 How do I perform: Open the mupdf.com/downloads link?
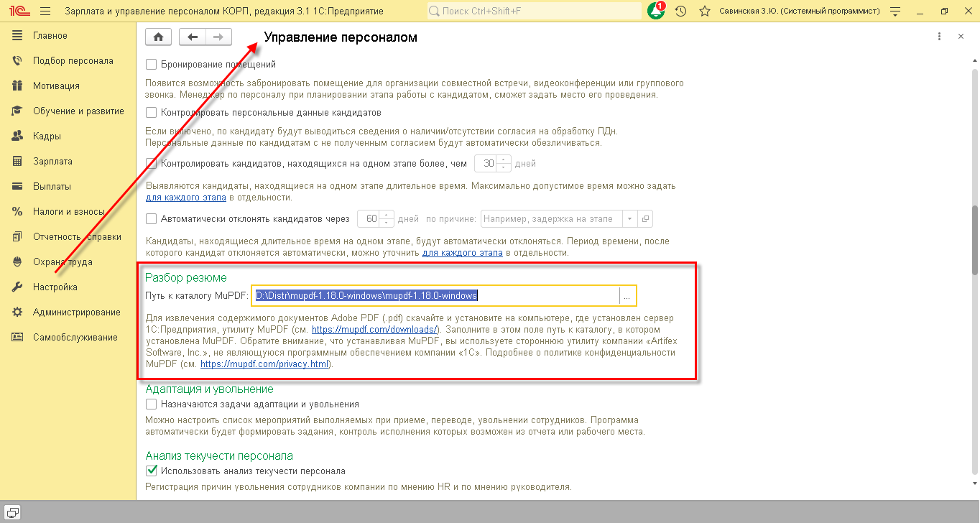[375, 329]
